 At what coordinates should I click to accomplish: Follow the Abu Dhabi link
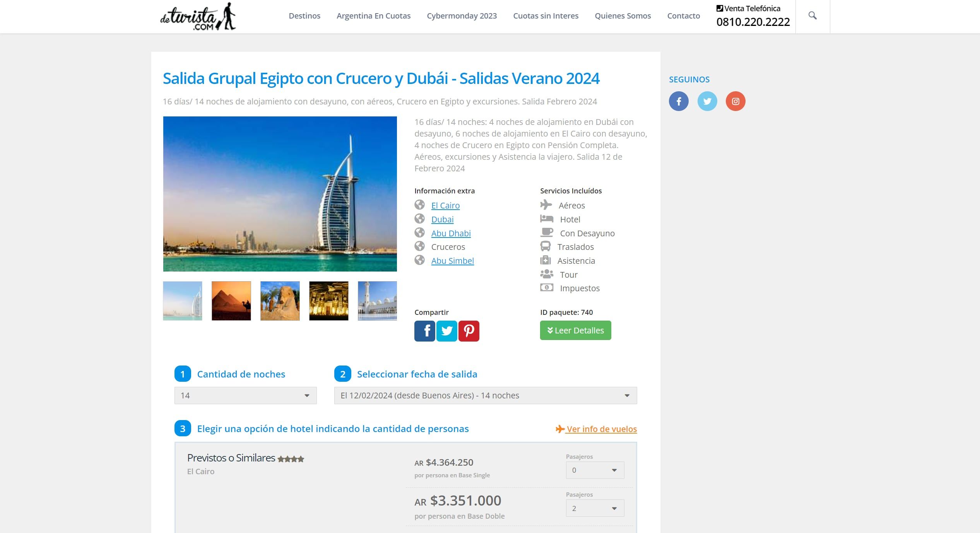[451, 233]
